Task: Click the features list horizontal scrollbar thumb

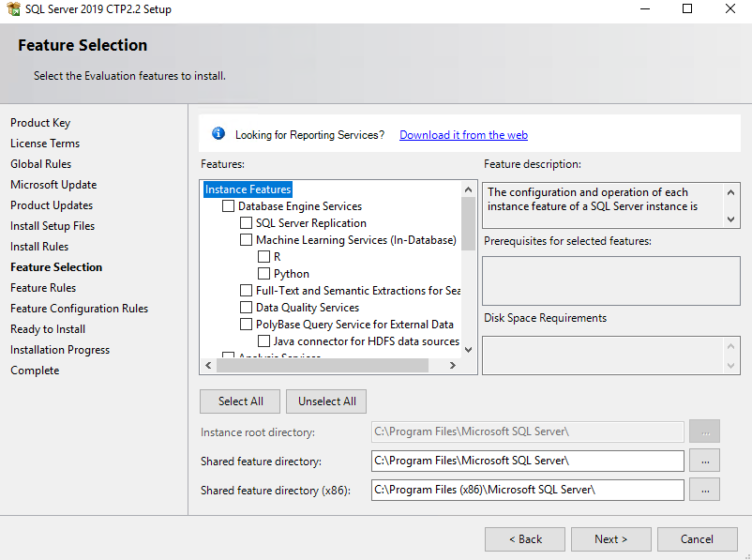Action: (323, 365)
